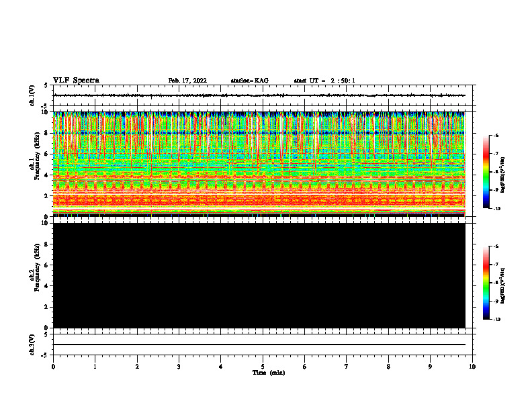Click the -6 label on ch.2 color bar
The image size is (532, 411).
click(x=496, y=246)
